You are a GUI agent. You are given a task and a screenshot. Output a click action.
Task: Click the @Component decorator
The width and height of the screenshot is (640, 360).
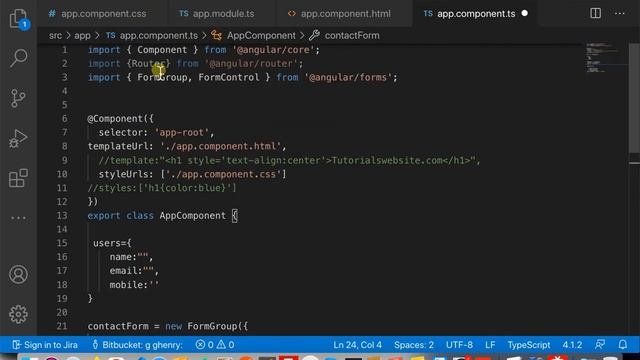click(115, 119)
